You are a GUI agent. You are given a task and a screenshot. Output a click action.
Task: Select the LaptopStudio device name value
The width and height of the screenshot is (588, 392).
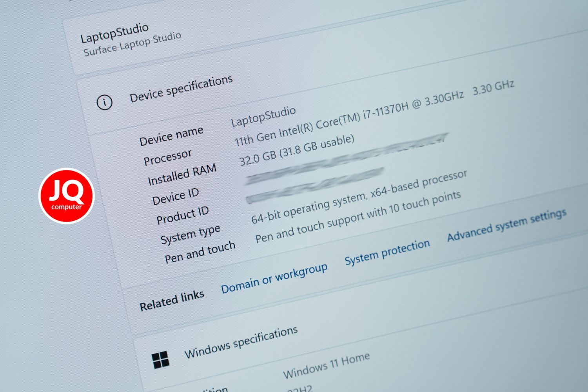coord(263,116)
